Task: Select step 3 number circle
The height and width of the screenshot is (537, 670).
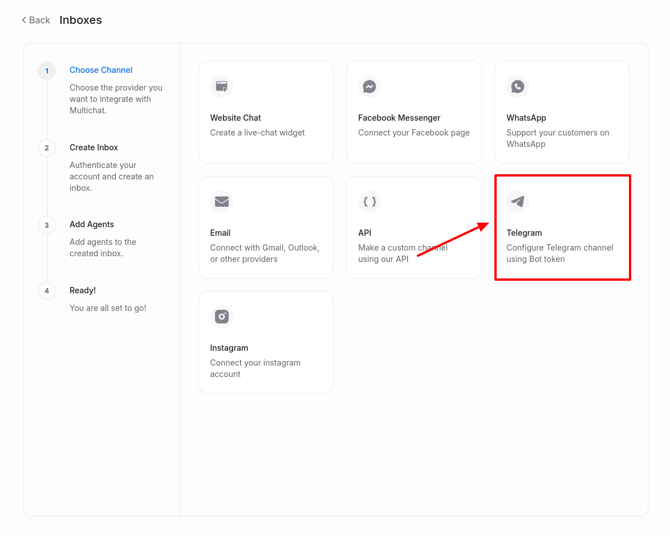Action: pos(47,225)
